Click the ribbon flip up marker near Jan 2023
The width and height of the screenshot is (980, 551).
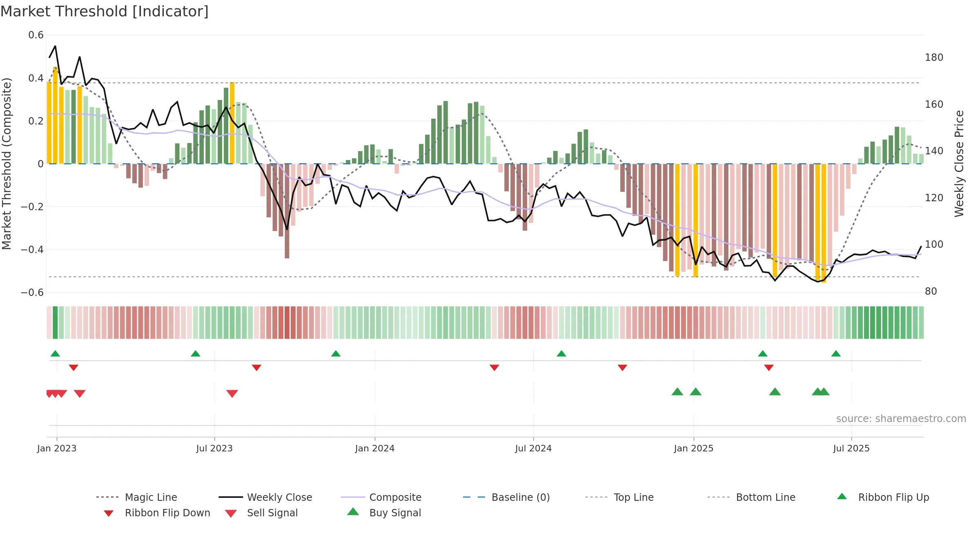point(55,353)
